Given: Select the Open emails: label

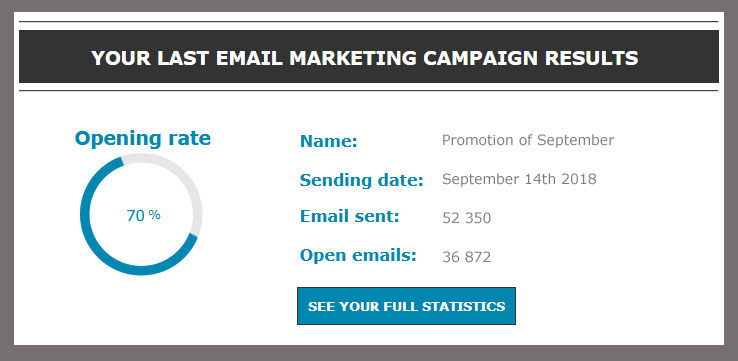Looking at the screenshot, I should 358,256.
